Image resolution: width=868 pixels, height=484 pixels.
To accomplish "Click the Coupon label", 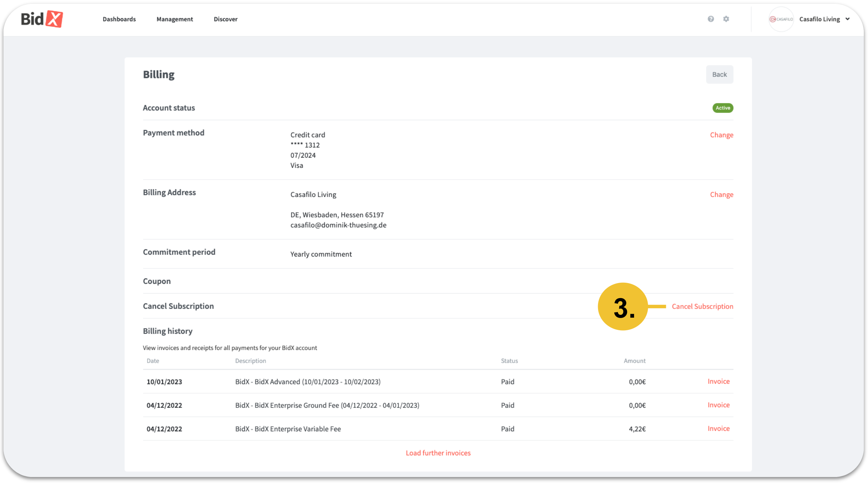I will 157,281.
